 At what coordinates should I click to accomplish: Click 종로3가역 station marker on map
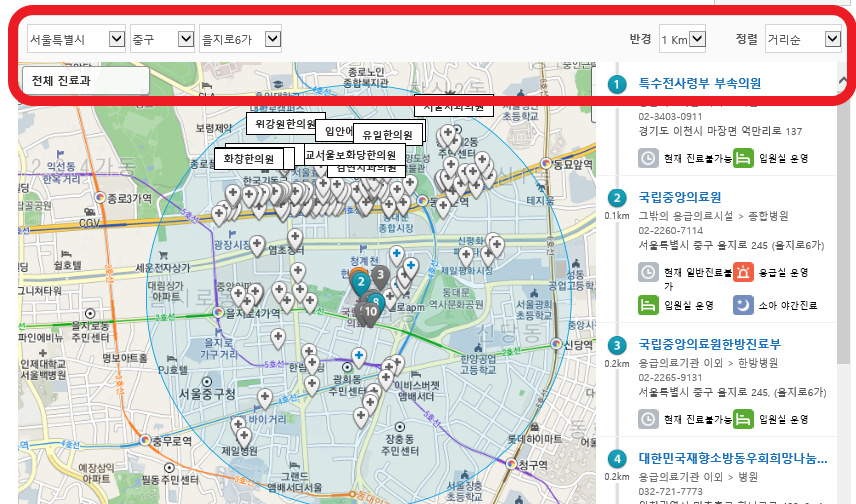point(100,198)
